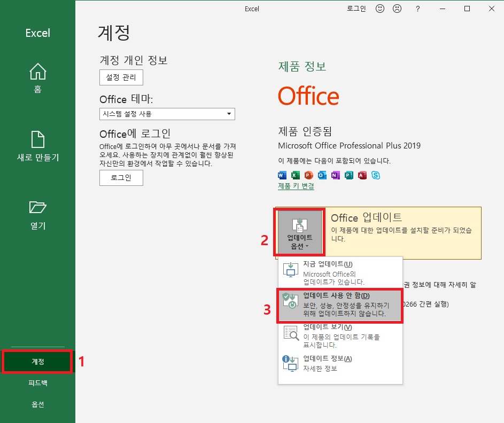This screenshot has height=423, width=504.
Task: Click the 지금 업데이트 icon
Action: pos(291,270)
